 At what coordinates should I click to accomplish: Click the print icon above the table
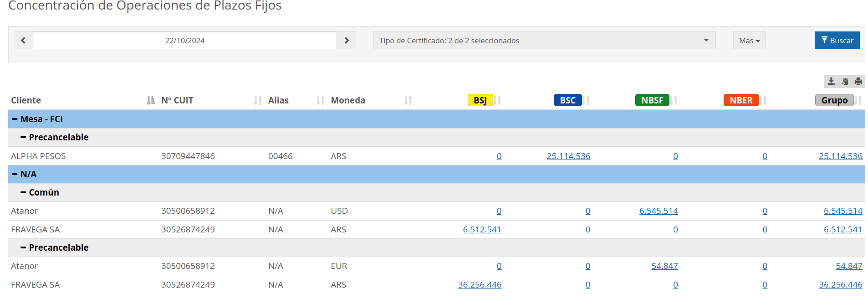[x=858, y=81]
